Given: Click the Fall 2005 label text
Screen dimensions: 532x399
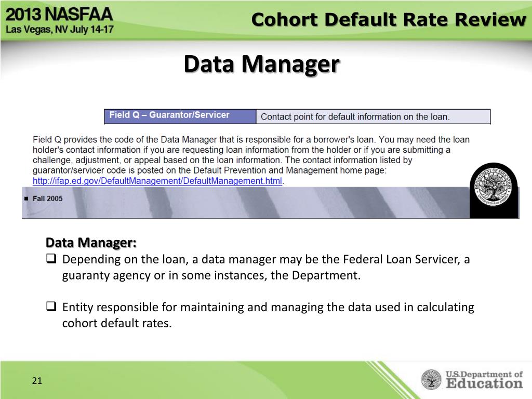Looking at the screenshot, I should pos(47,198).
